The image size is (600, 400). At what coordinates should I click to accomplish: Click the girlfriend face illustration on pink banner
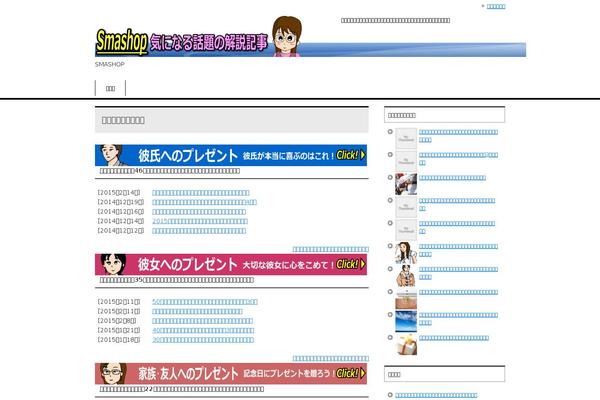(x=113, y=264)
